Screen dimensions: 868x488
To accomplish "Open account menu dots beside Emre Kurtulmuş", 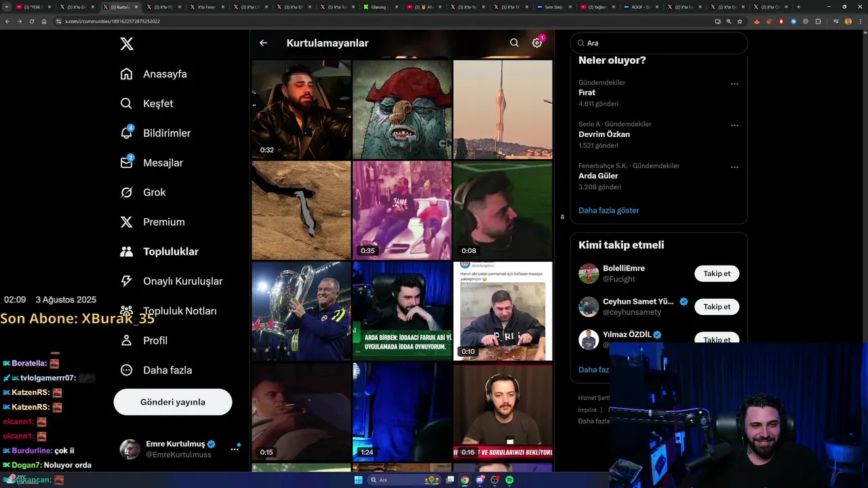I will pos(235,449).
